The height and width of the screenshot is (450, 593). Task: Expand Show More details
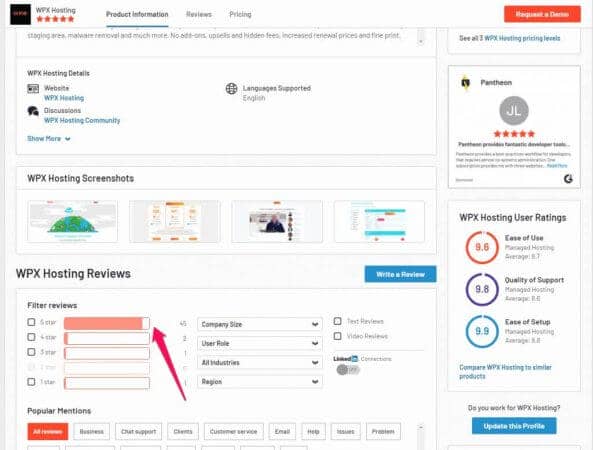point(49,138)
